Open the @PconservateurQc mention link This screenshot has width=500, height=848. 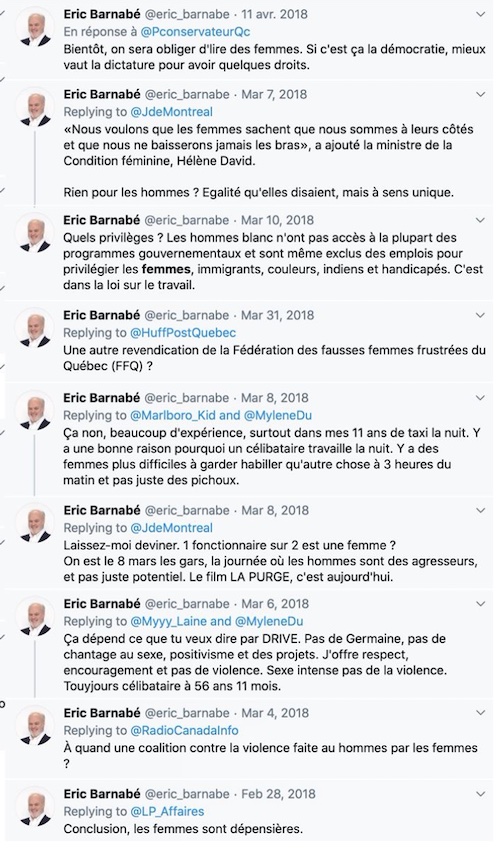[195, 32]
